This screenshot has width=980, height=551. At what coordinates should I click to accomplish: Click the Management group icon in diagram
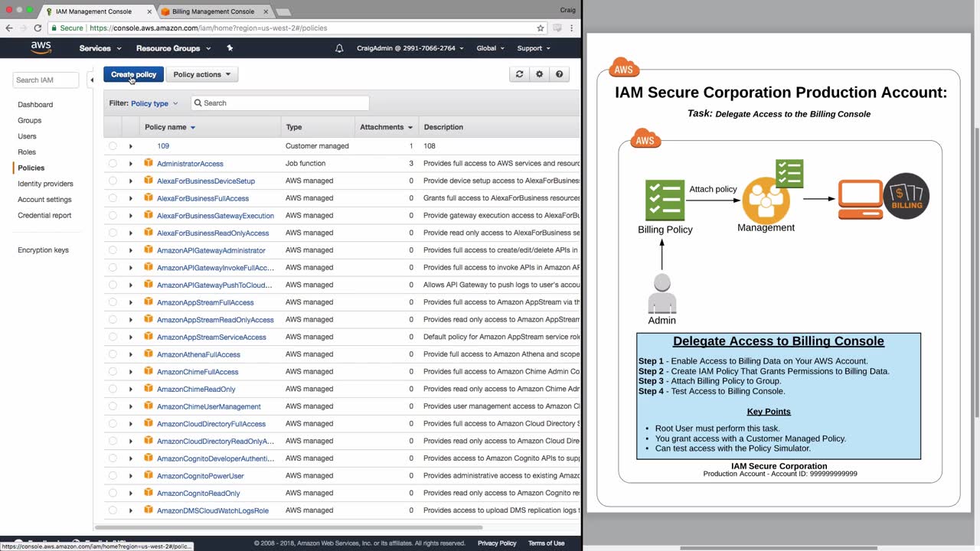(766, 201)
